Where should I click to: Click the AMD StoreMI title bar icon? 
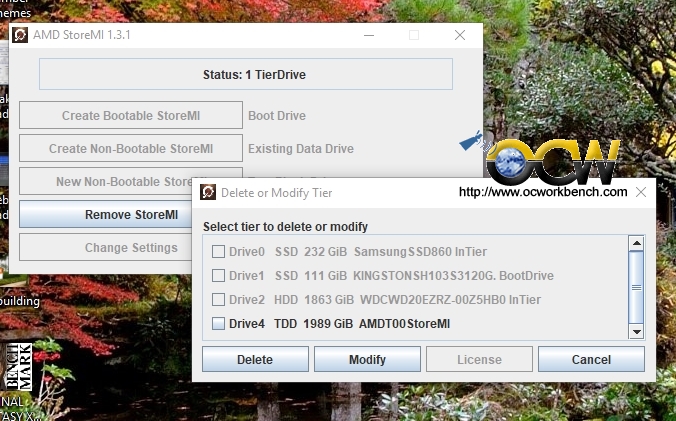point(20,35)
